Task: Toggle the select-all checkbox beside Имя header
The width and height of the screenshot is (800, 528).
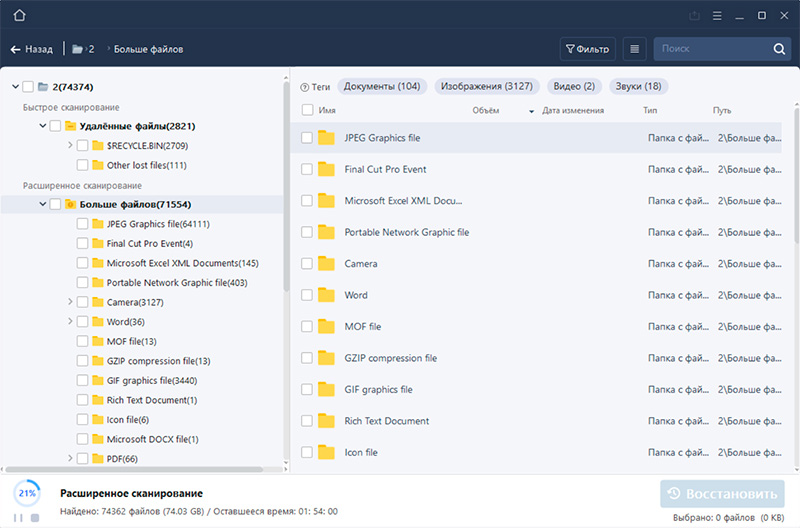Action: 307,110
